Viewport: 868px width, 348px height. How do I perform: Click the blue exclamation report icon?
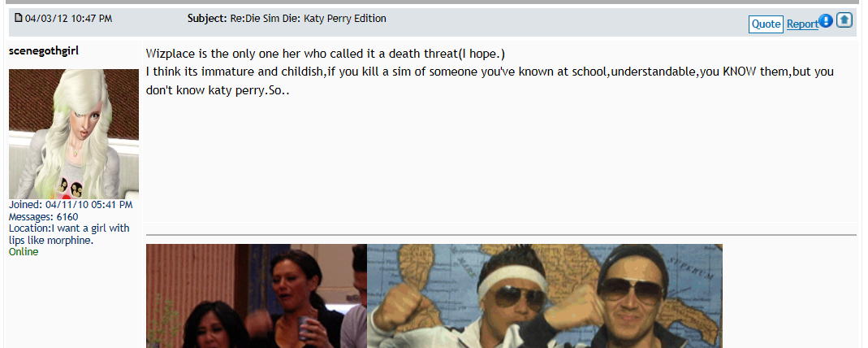(826, 21)
